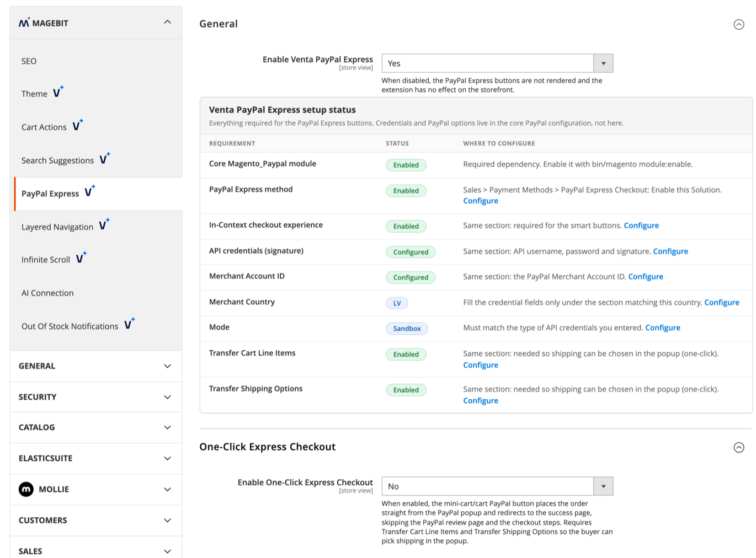756x558 pixels.
Task: Collapse the General section with circle arrow
Action: (739, 24)
